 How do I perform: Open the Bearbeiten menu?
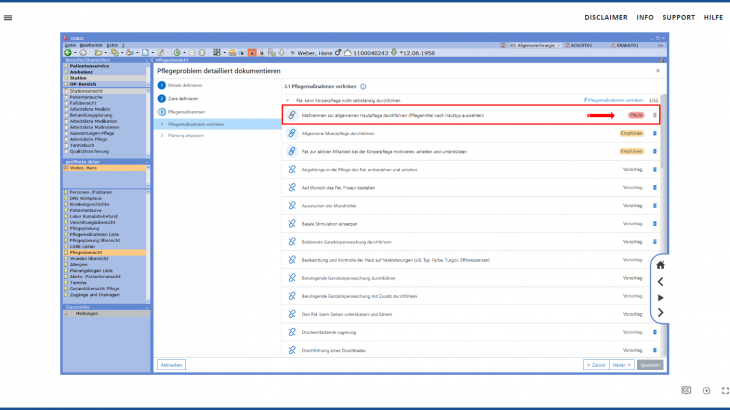click(x=86, y=44)
